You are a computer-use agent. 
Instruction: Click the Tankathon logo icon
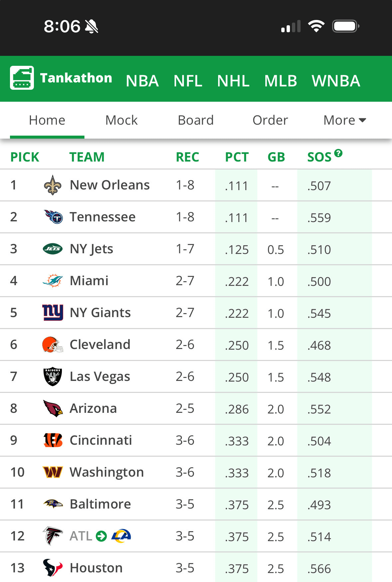tap(22, 78)
